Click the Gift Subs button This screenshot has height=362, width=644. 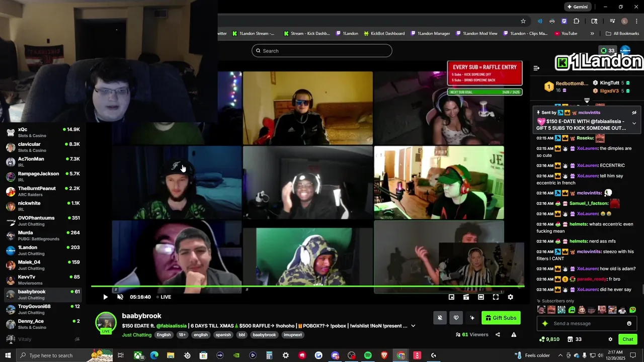pyautogui.click(x=501, y=318)
